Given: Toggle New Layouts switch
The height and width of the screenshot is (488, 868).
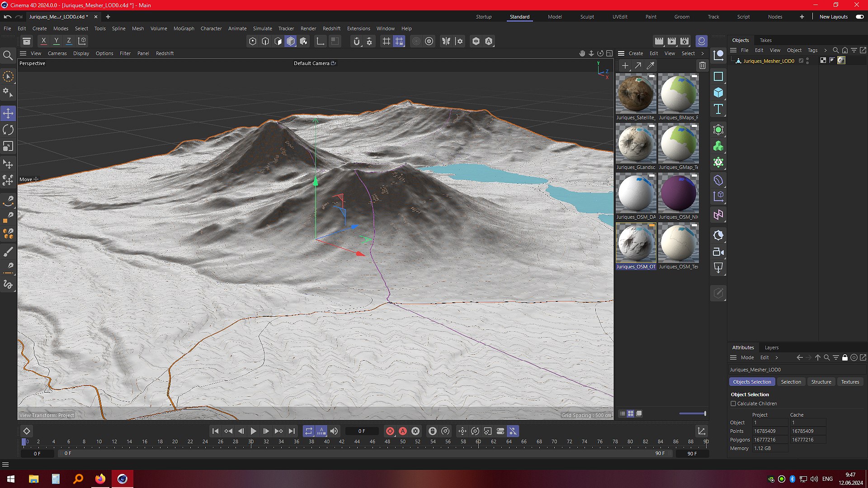Looking at the screenshot, I should (860, 17).
